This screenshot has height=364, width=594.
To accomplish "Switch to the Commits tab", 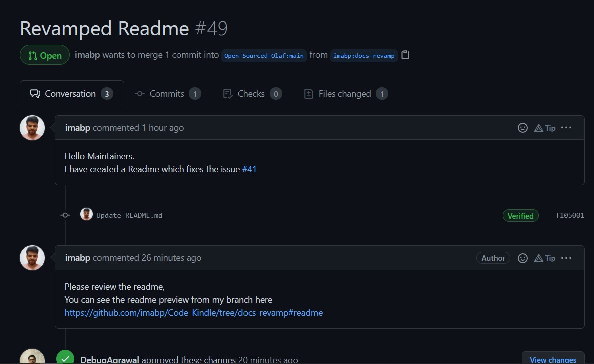I will pos(167,93).
